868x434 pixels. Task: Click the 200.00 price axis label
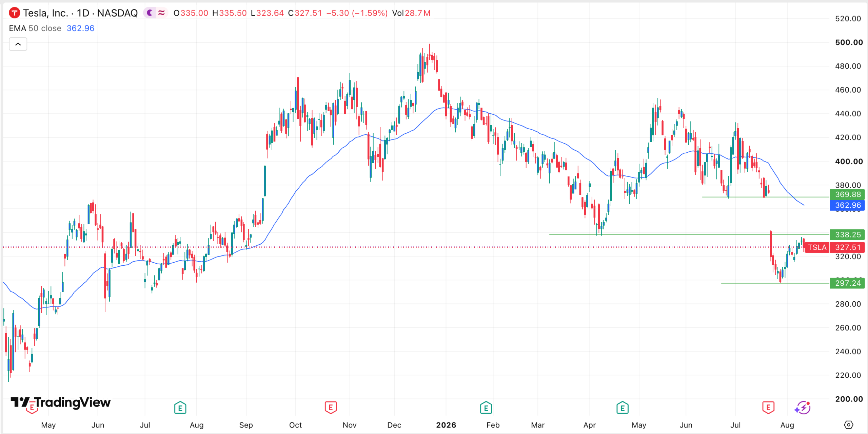pos(849,399)
